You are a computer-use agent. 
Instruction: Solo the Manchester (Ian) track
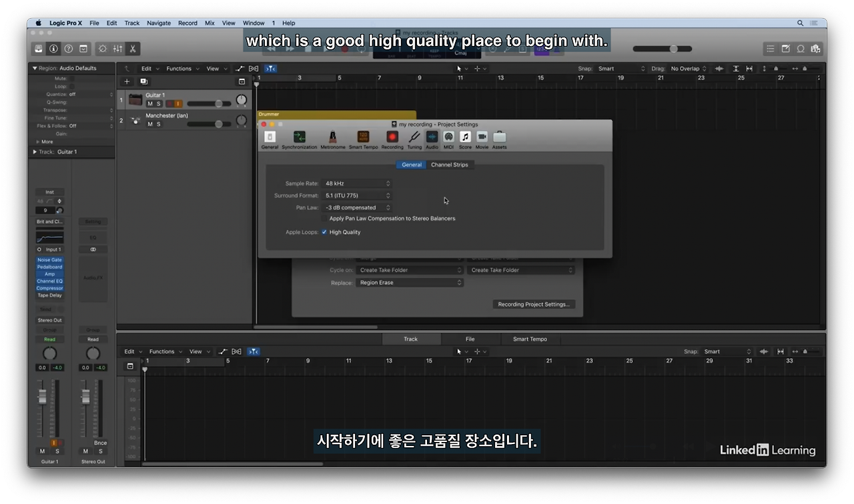(x=158, y=124)
